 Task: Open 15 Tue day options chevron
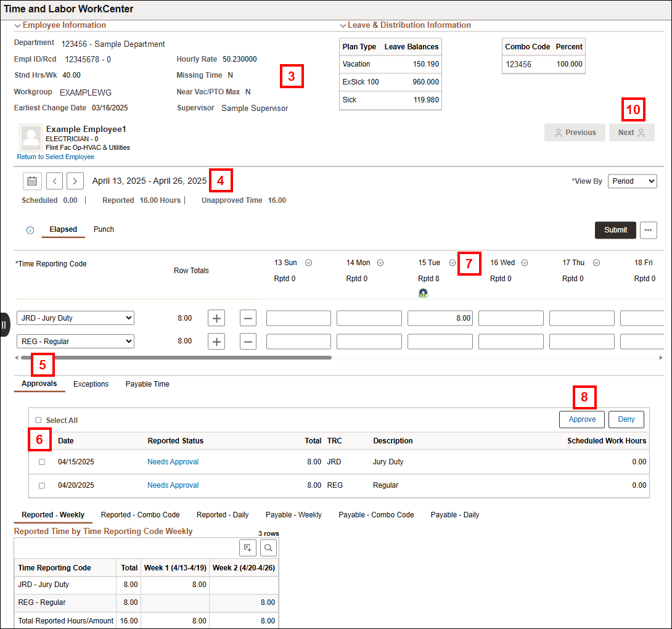point(452,263)
